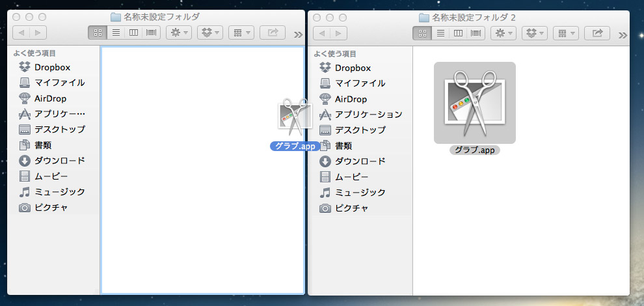The image size is (644, 306).
Task: Select デスクトップ in 名称未設定フォルダ 2 sidebar
Action: click(353, 130)
